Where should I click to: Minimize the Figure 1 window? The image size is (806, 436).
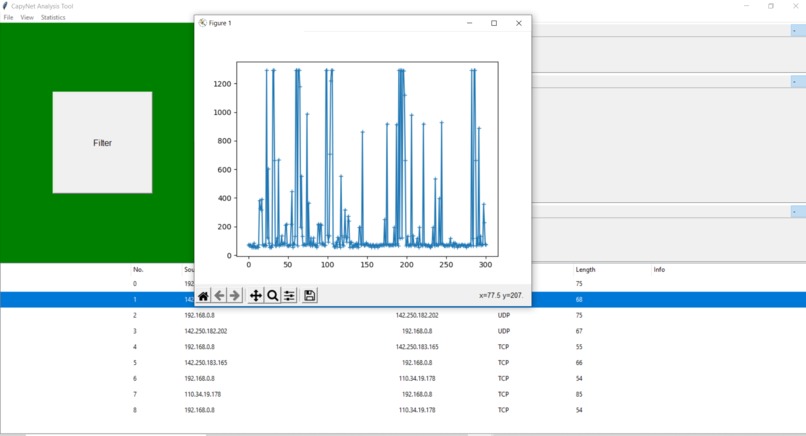(469, 23)
